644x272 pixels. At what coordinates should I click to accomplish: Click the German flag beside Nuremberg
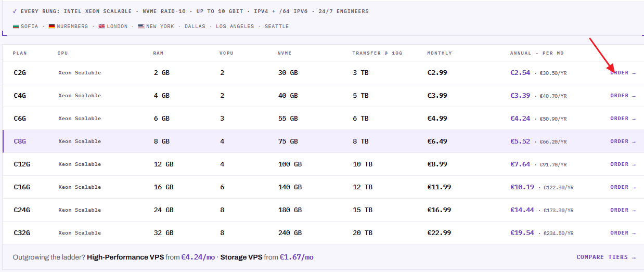51,27
